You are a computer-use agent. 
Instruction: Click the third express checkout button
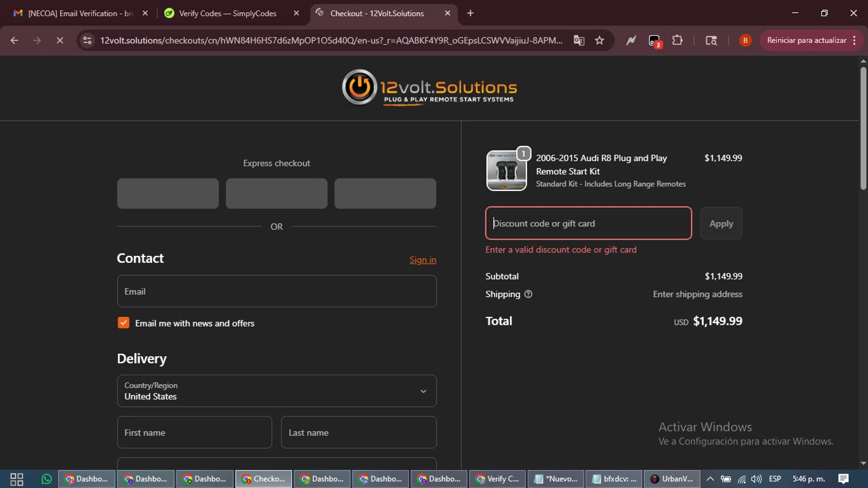[x=385, y=193]
